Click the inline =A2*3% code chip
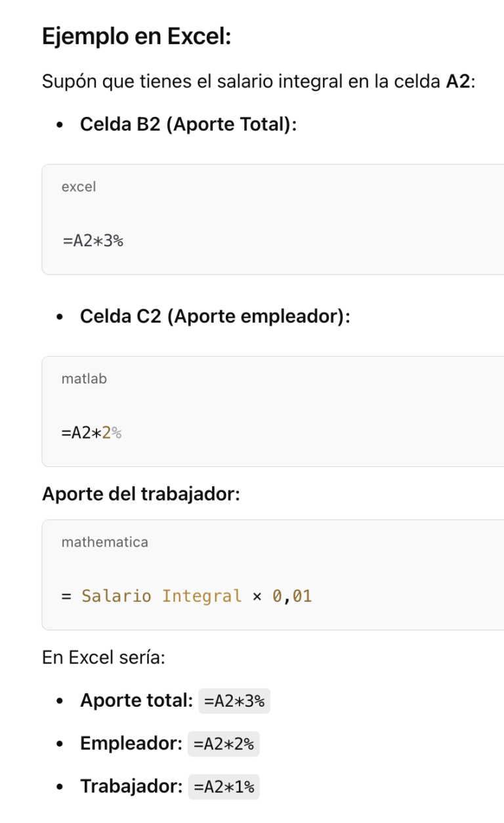Viewport: 504px width, 823px height. (x=234, y=701)
